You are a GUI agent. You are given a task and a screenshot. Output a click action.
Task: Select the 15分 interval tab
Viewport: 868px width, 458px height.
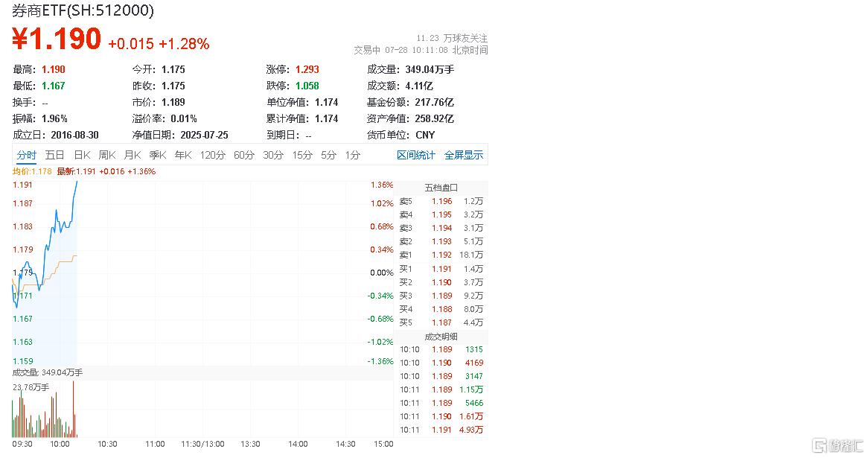click(302, 155)
